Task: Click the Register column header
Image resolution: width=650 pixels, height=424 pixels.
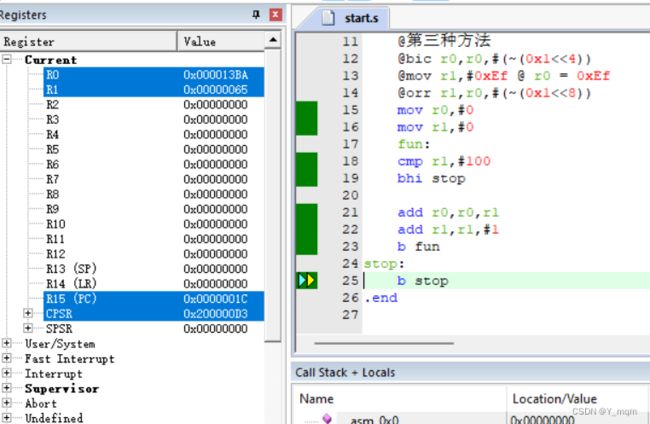Action: pos(88,41)
